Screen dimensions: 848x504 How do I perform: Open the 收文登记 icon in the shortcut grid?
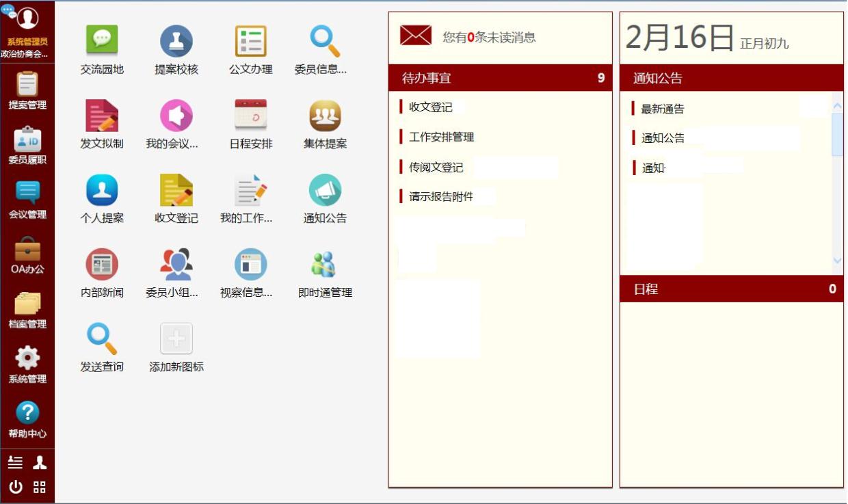176,190
